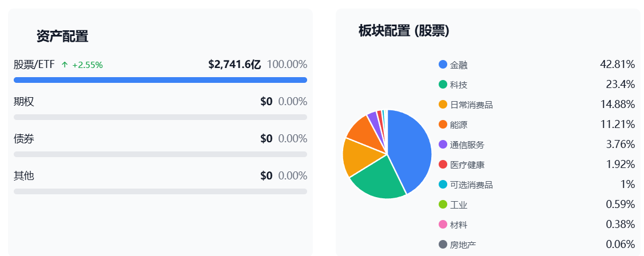
Task: Click the 股票/ETF full blue progress bar
Action: pos(160,80)
